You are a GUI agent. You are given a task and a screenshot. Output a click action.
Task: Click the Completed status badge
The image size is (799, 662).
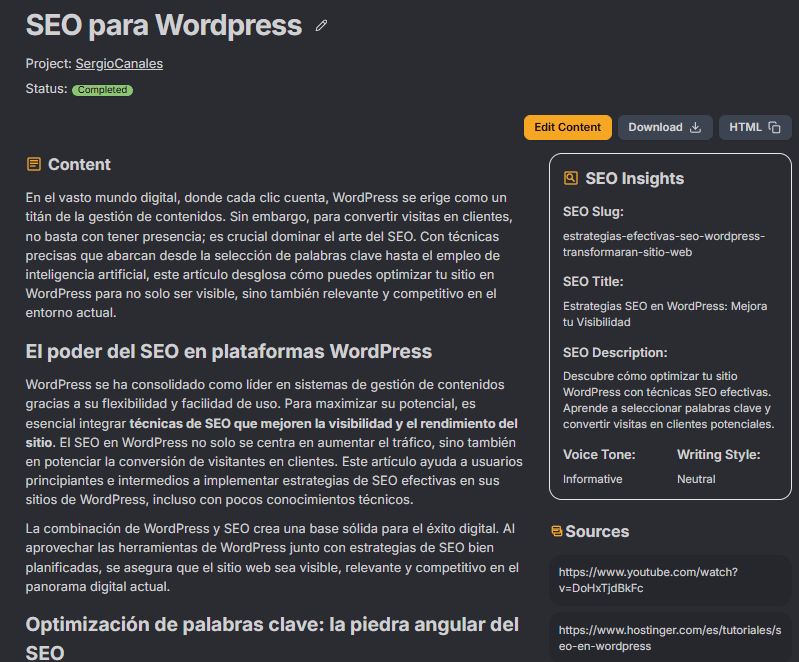102,90
